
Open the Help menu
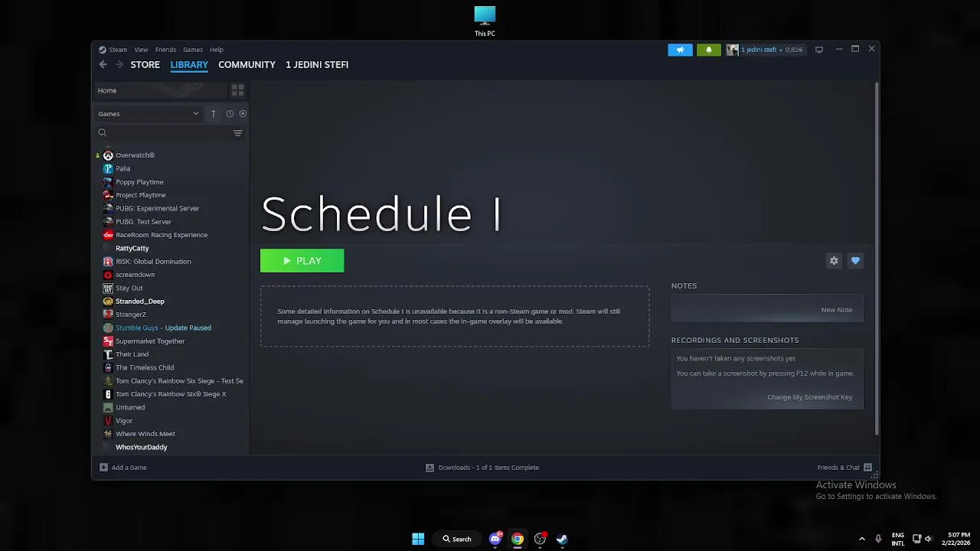[x=217, y=50]
